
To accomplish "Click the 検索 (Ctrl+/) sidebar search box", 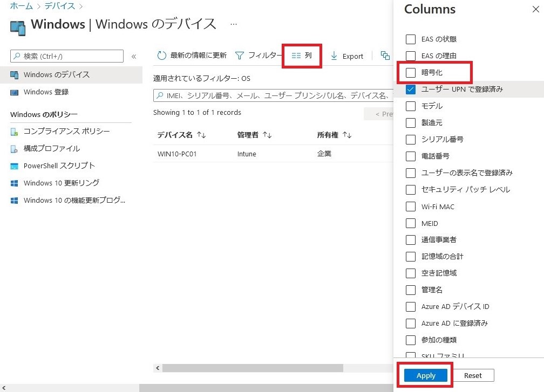I will 67,56.
